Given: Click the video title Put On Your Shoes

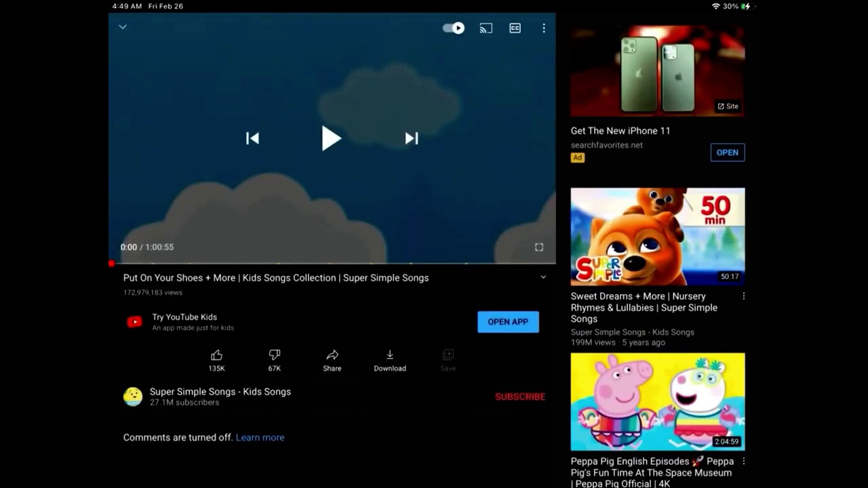Looking at the screenshot, I should pyautogui.click(x=276, y=278).
